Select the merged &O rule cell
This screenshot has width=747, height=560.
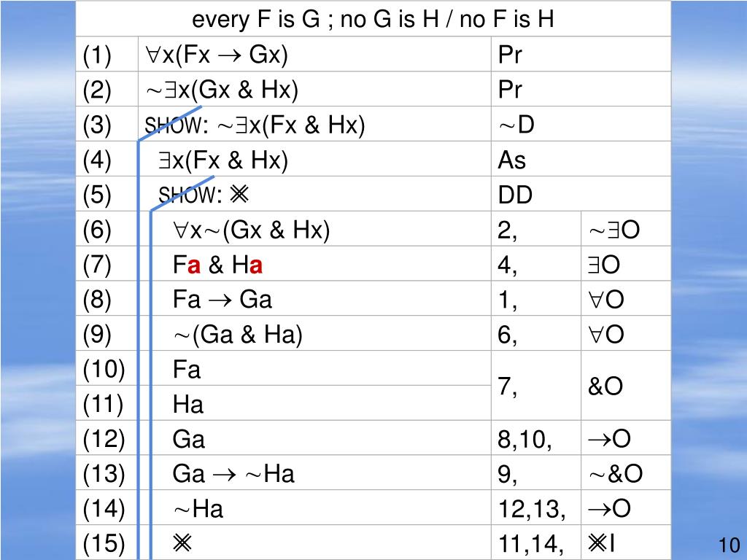pyautogui.click(x=605, y=386)
